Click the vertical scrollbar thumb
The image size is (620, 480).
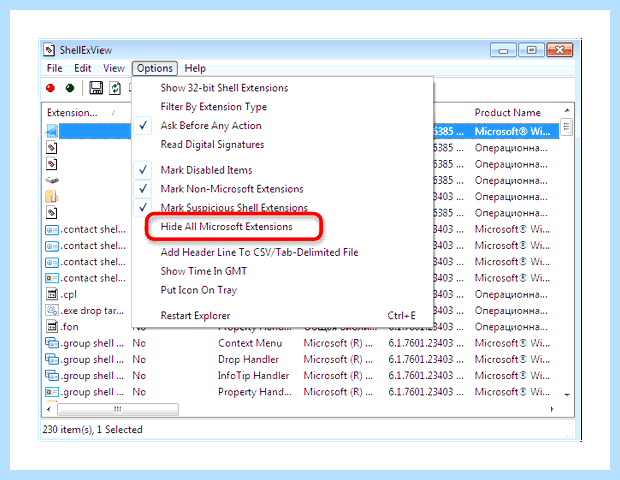pos(567,127)
